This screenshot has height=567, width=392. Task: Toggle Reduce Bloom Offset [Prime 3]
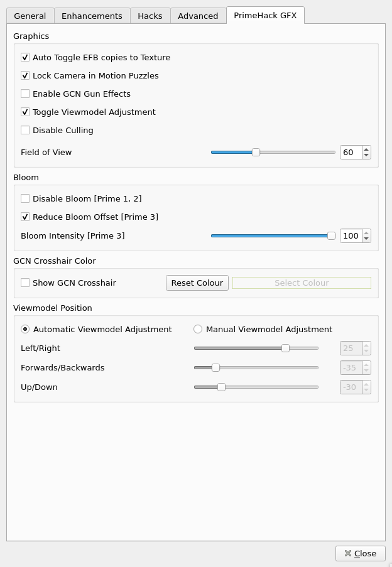pyautogui.click(x=25, y=217)
